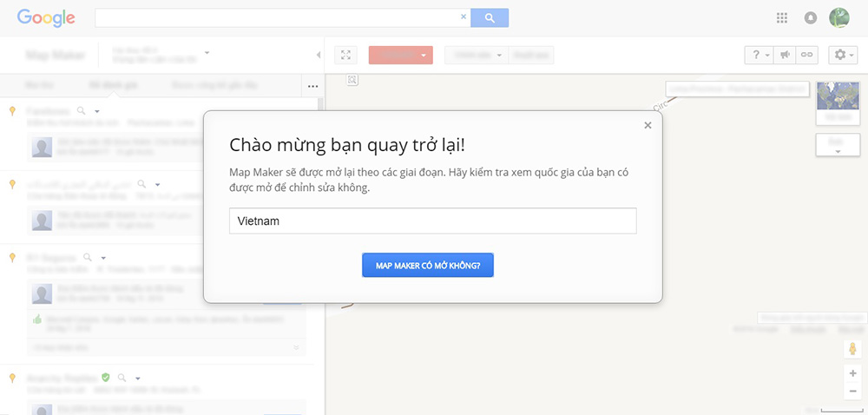This screenshot has height=415, width=868.
Task: Click magnifier icon in first listing
Action: pos(81,110)
